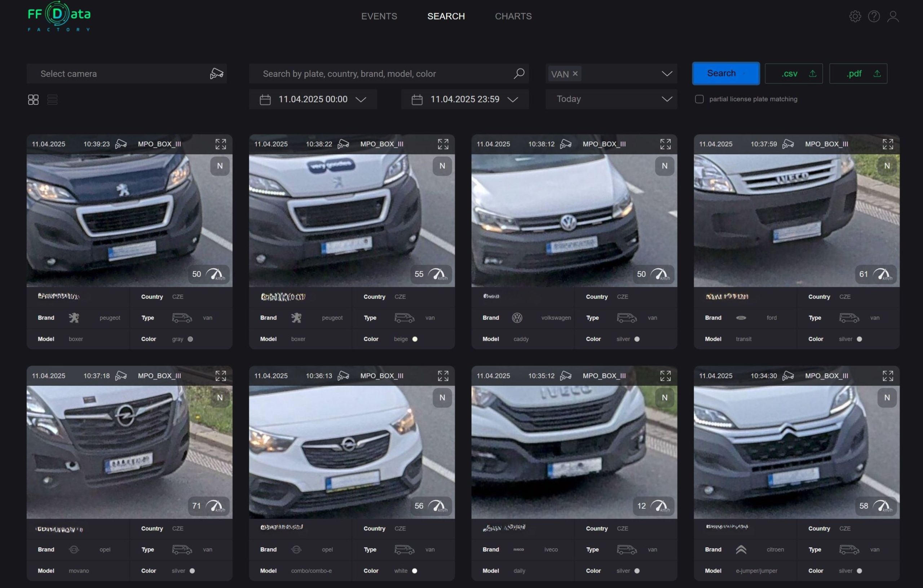This screenshot has height=588, width=923.
Task: Click the speed 61 gauge on 10:37:59 card
Action: 875,274
